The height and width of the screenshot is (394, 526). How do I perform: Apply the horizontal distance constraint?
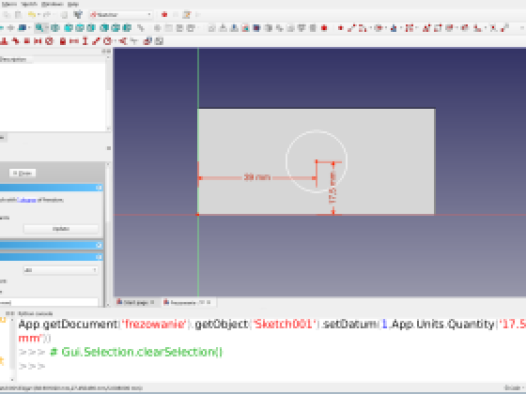pos(74,41)
